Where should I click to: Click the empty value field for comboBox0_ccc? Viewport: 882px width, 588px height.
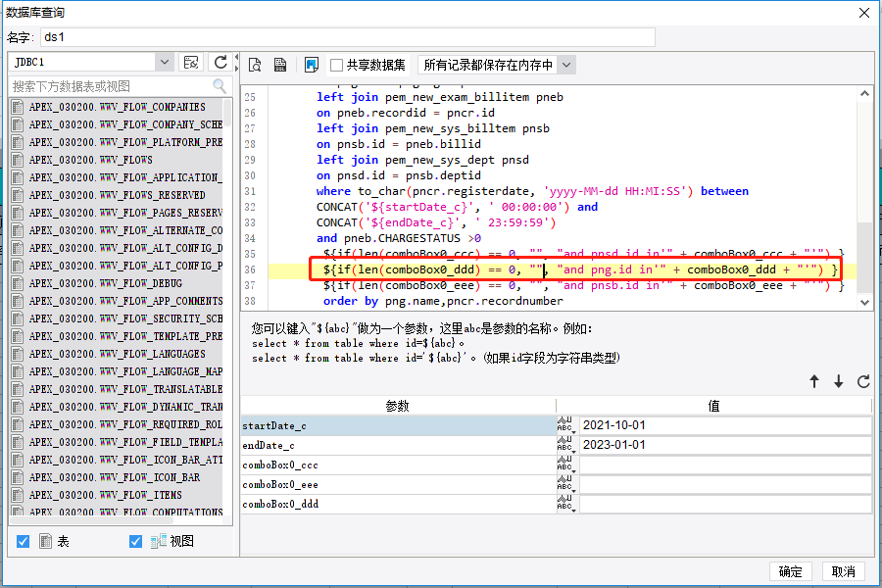coord(725,465)
